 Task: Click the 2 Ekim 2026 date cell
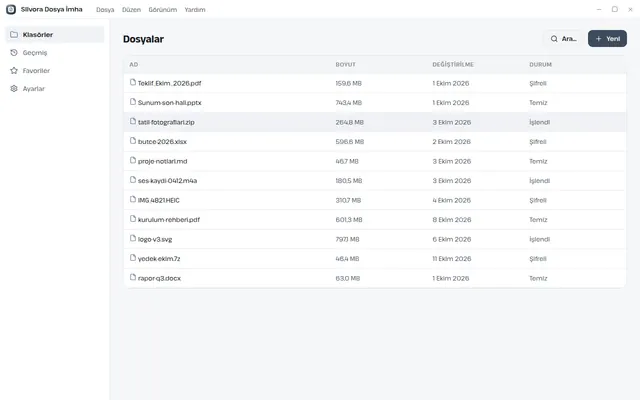pyautogui.click(x=451, y=142)
